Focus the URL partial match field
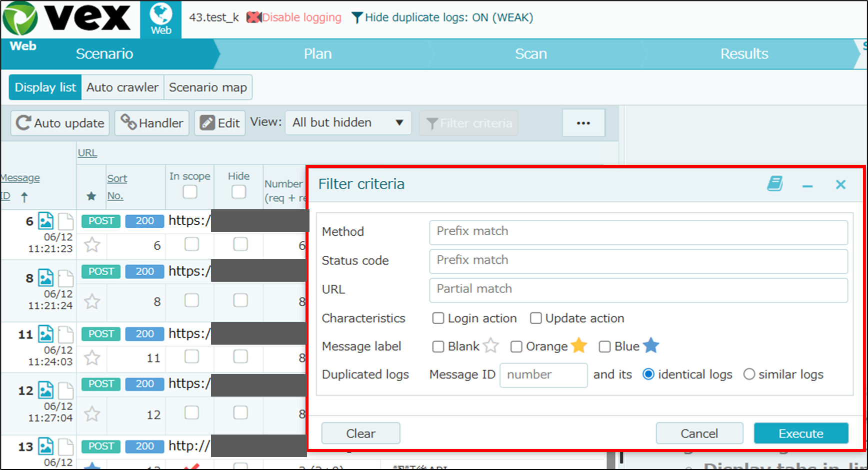Image resolution: width=868 pixels, height=470 pixels. pyautogui.click(x=638, y=290)
